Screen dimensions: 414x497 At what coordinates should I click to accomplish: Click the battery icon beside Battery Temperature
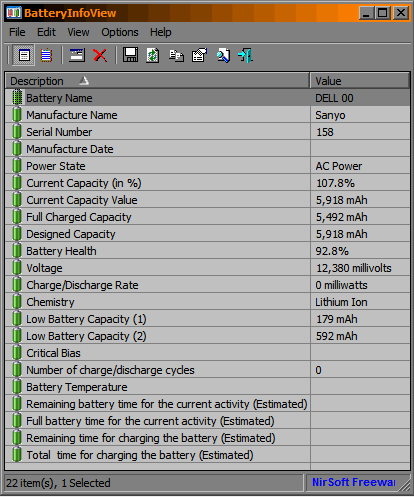point(17,387)
